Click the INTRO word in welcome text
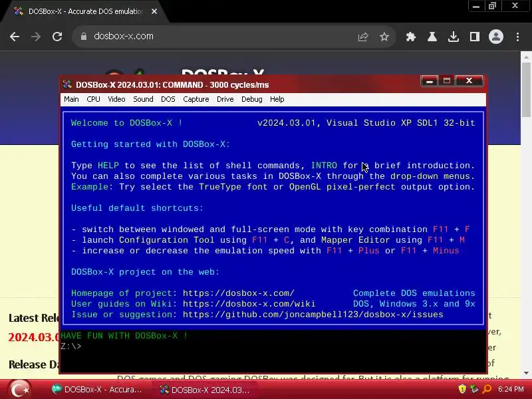 [x=324, y=166]
